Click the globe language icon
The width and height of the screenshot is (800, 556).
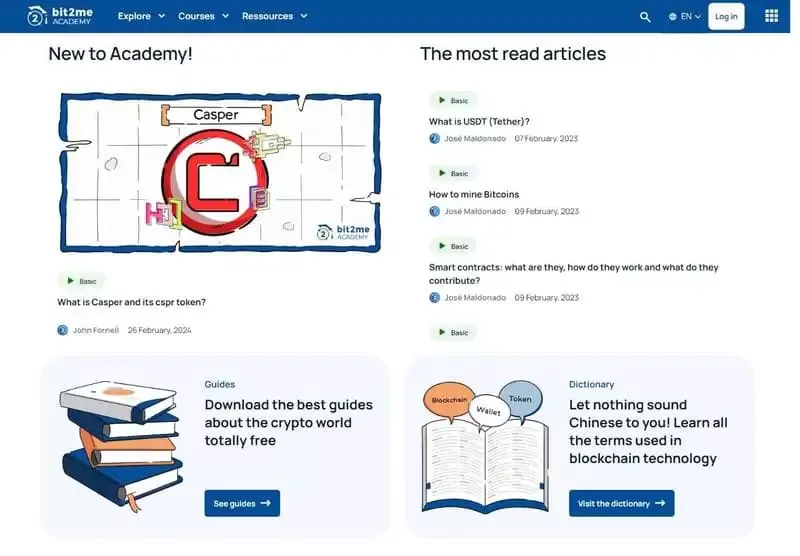(x=672, y=17)
